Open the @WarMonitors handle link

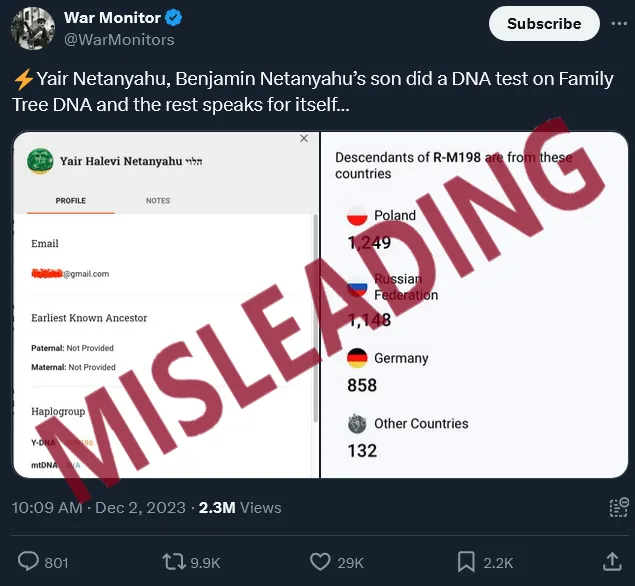[x=119, y=40]
